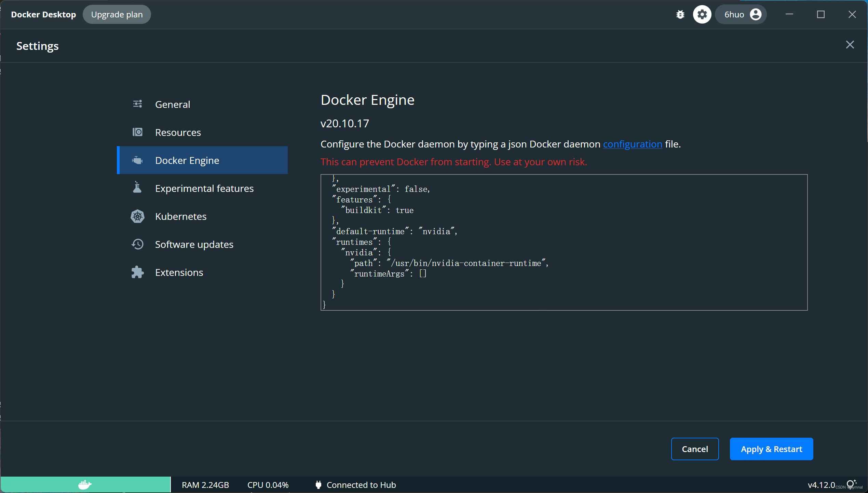Image resolution: width=868 pixels, height=493 pixels.
Task: Open the configuration documentation link
Action: coord(632,144)
